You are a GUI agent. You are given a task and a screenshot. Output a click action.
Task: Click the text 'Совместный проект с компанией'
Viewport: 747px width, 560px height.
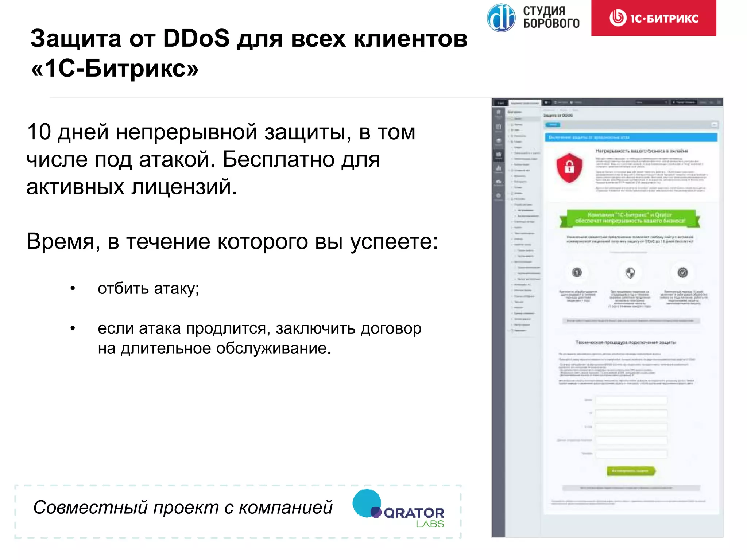pyautogui.click(x=183, y=507)
